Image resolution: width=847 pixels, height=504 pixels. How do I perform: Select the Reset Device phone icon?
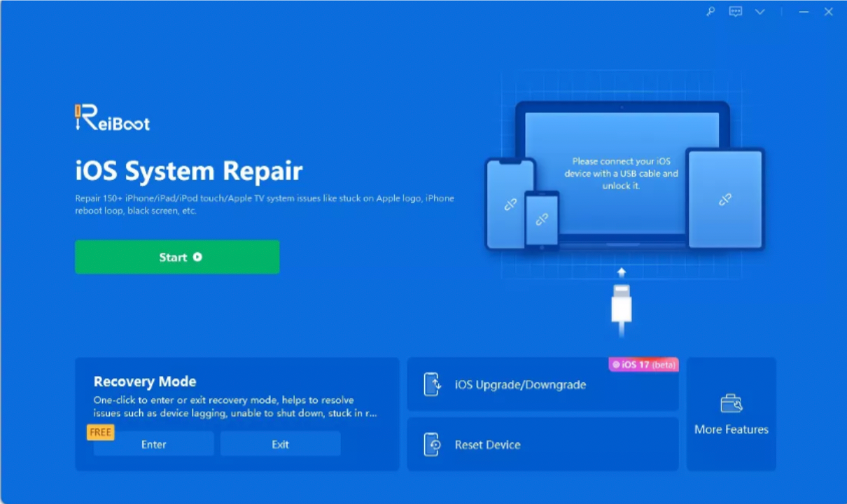pos(432,444)
